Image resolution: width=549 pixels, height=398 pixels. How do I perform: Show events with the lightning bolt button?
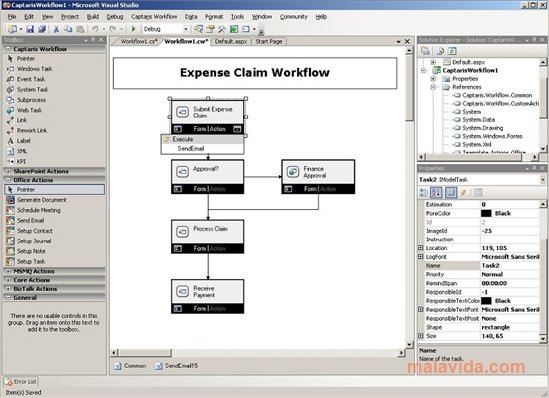click(x=464, y=192)
